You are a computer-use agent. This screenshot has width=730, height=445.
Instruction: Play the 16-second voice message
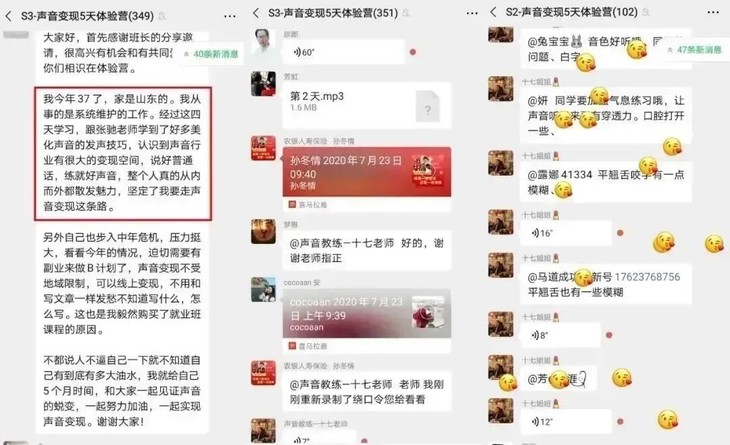(565, 233)
